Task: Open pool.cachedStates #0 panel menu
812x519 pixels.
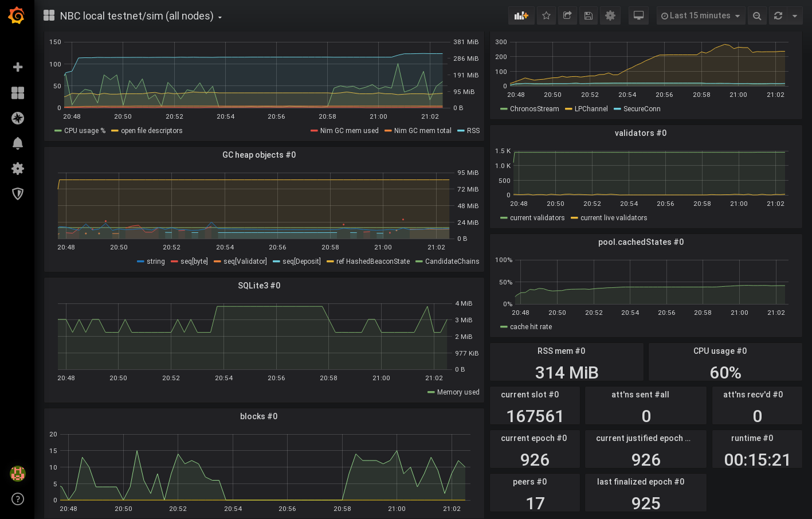Action: point(641,242)
